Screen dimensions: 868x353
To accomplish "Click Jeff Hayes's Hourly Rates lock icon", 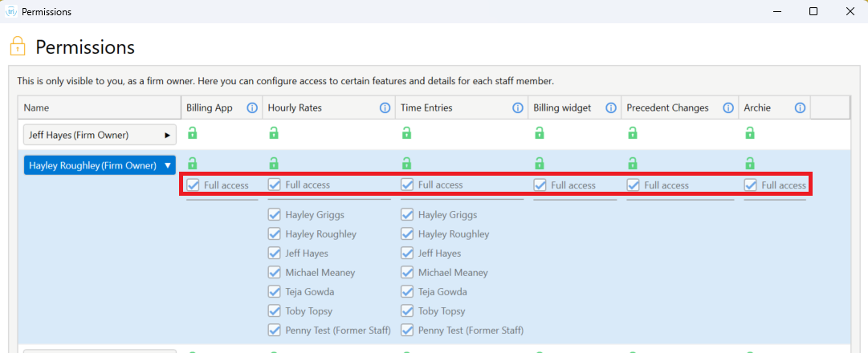I will coord(274,133).
